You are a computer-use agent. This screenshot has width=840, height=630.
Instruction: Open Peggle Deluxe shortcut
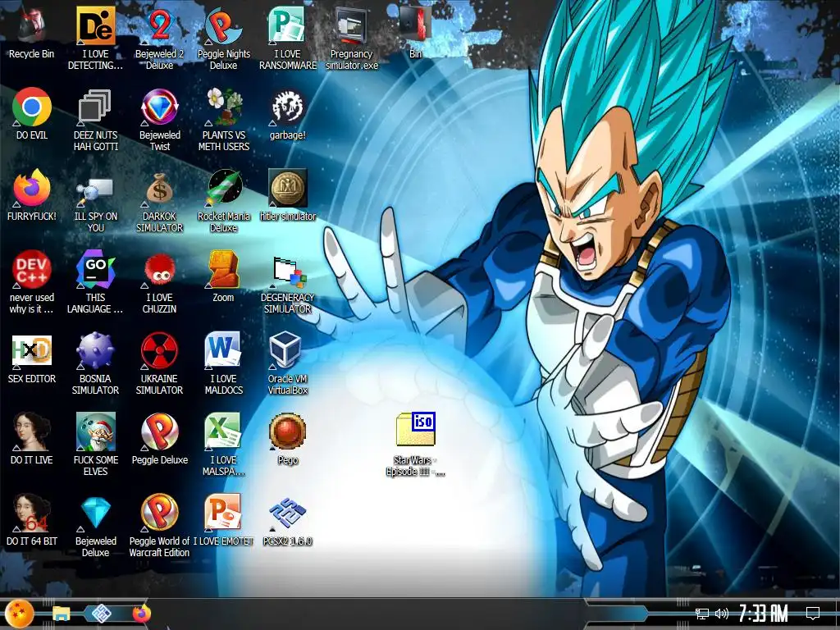click(160, 431)
